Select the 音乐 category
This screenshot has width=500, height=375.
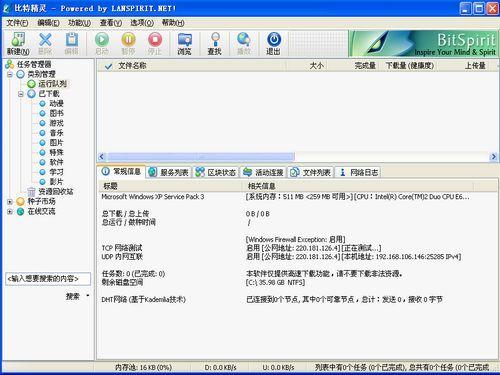56,133
